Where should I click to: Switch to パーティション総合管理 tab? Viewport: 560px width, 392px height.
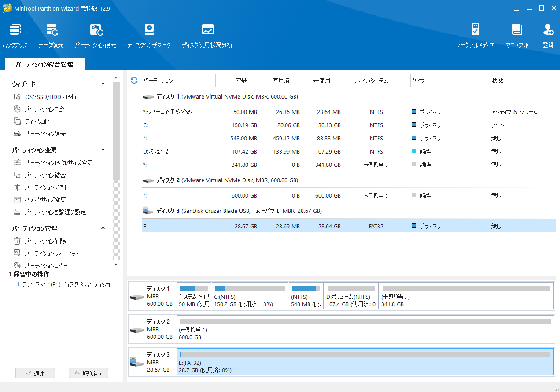[x=44, y=64]
